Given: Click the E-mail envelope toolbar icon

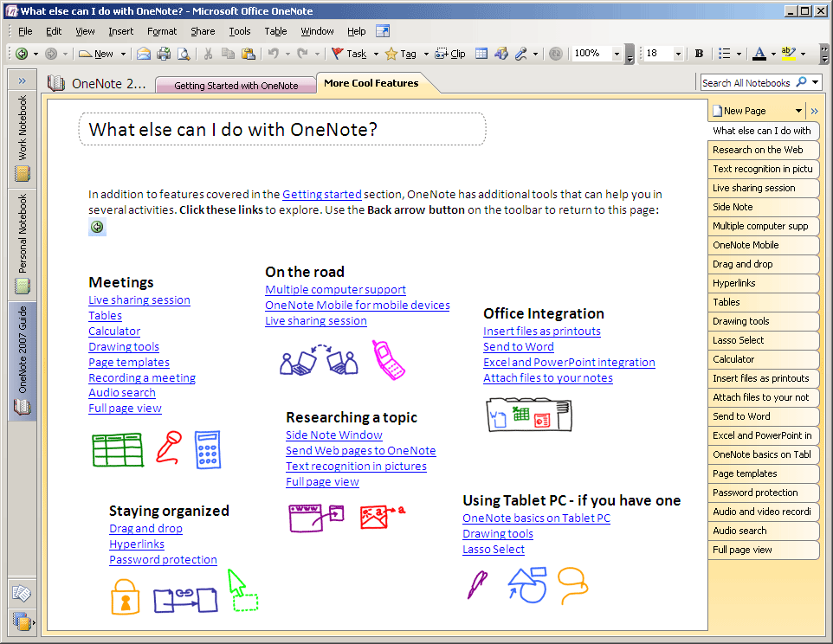Looking at the screenshot, I should pyautogui.click(x=144, y=54).
